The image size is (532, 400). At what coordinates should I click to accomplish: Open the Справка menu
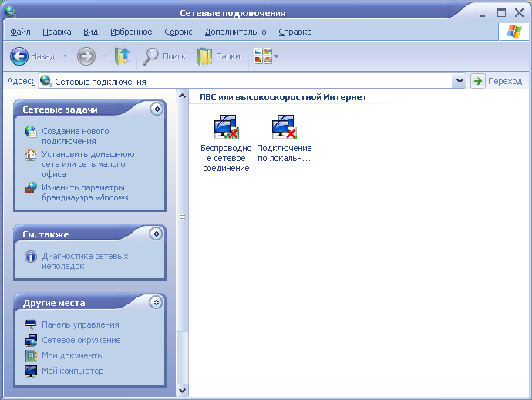pyautogui.click(x=295, y=32)
